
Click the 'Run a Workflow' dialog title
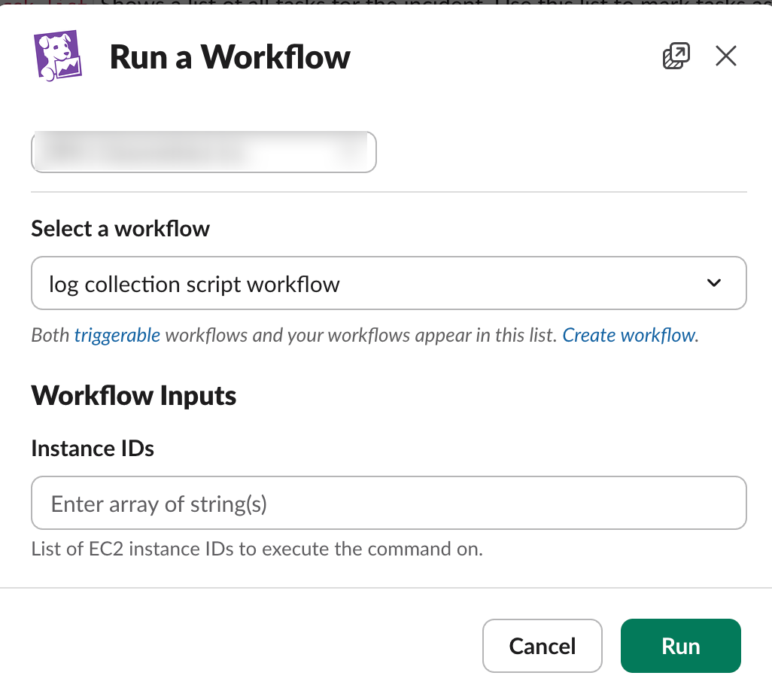[229, 56]
